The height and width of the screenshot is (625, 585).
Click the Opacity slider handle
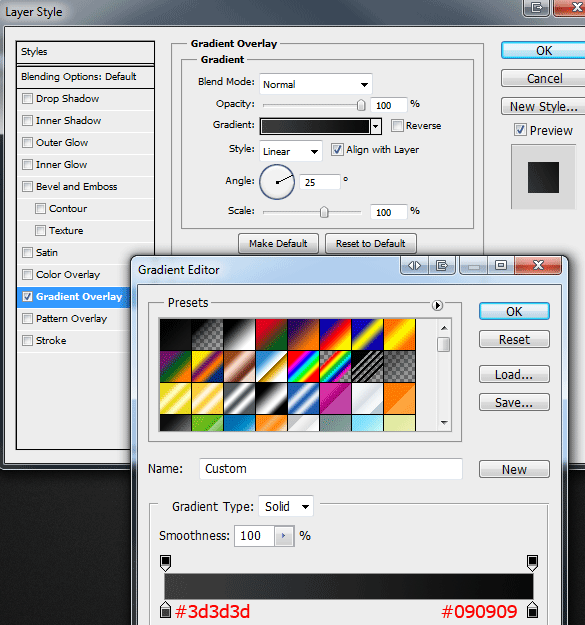click(x=361, y=105)
